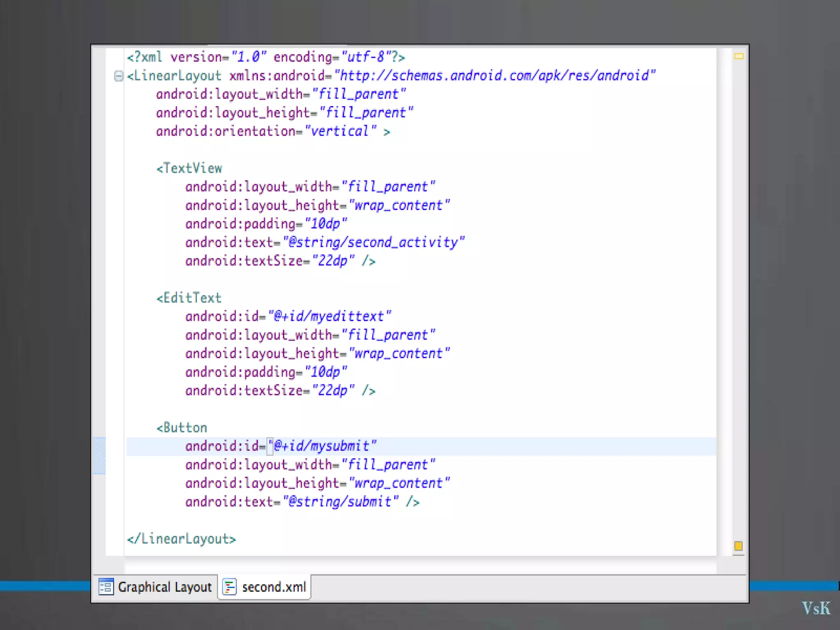Click EditText android:textSize "22dp" line
The height and width of the screenshot is (630, 840).
coord(281,390)
